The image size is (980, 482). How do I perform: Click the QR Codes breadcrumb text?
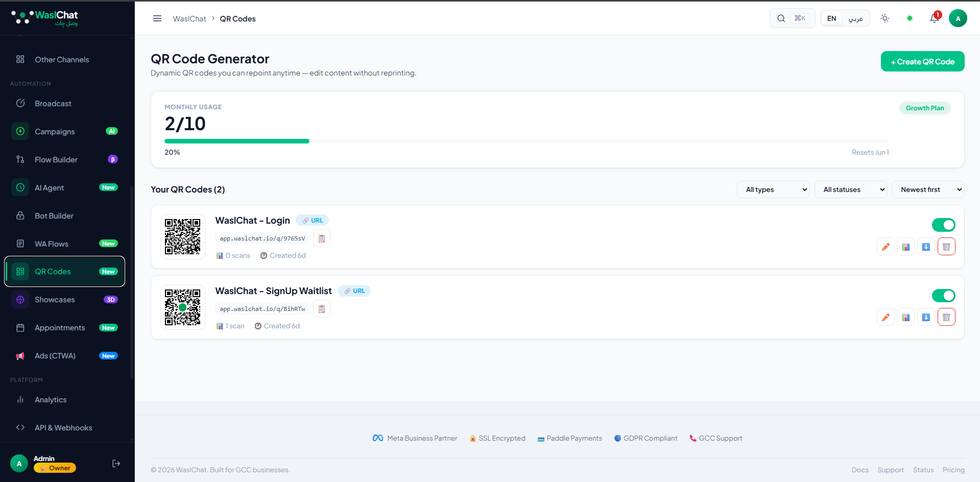point(238,19)
